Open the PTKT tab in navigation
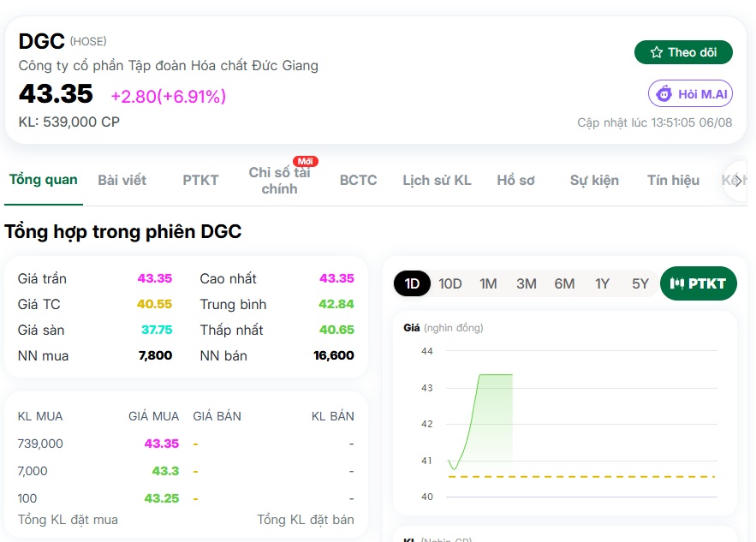The width and height of the screenshot is (756, 542). coord(200,181)
